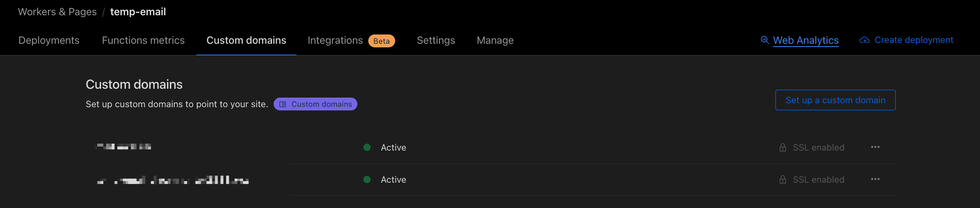
Task: Open the Functions metrics tab
Action: pyautogui.click(x=143, y=40)
